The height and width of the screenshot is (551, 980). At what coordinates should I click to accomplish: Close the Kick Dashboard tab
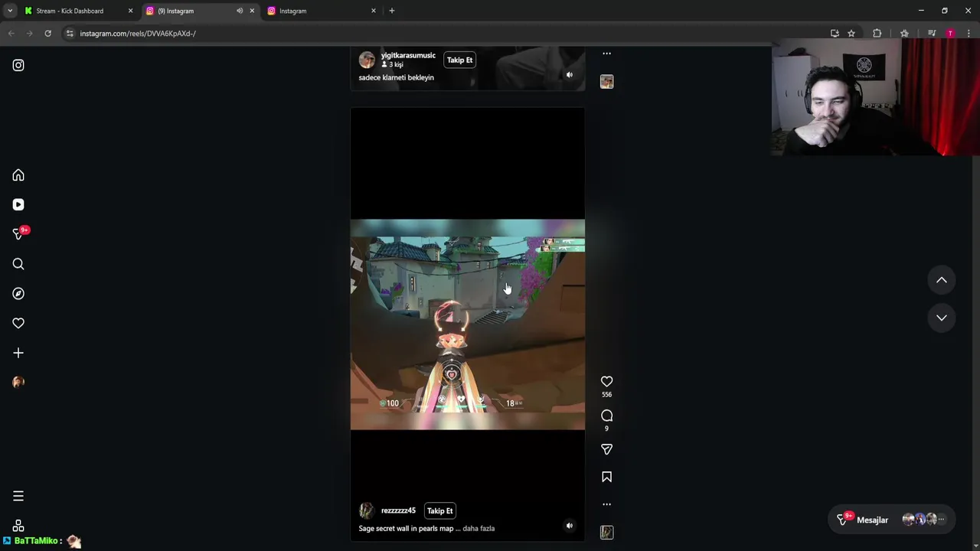pos(130,11)
